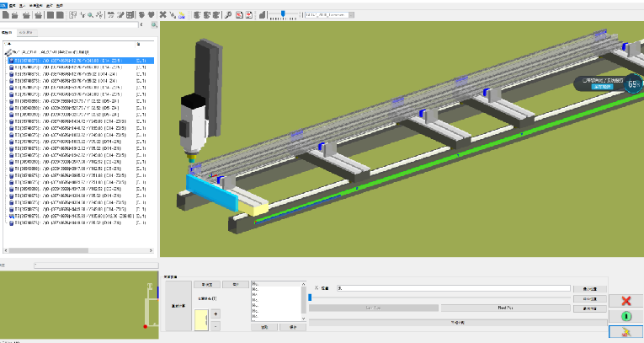This screenshot has height=343, width=644.
Task: Click the plus button beside the yellow swatch
Action: pos(216,314)
